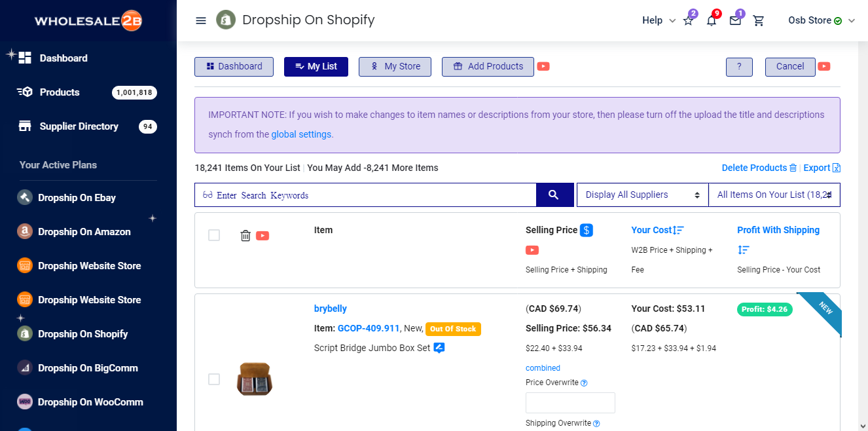The height and width of the screenshot is (431, 868).
Task: Click Shipping Overwrite help icon
Action: tap(597, 423)
